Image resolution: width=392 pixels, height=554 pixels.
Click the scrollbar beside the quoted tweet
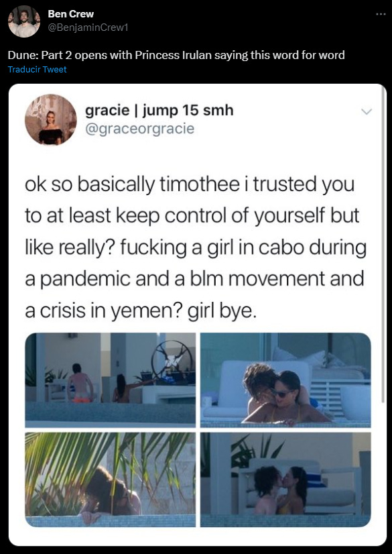[x=383, y=243]
